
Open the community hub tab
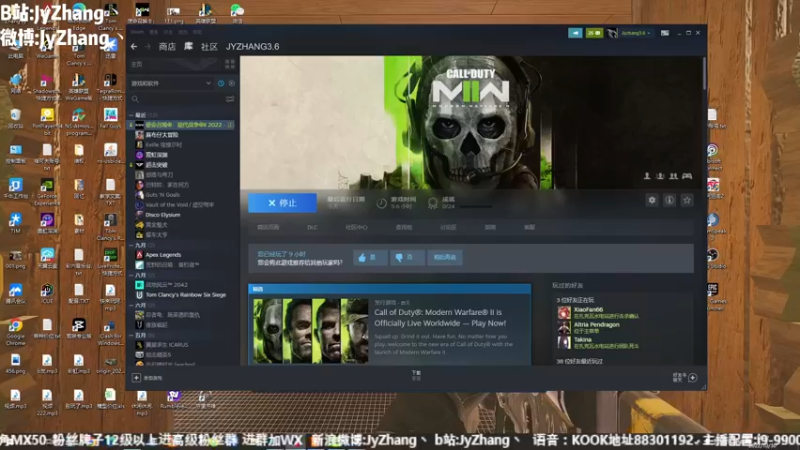coord(356,228)
